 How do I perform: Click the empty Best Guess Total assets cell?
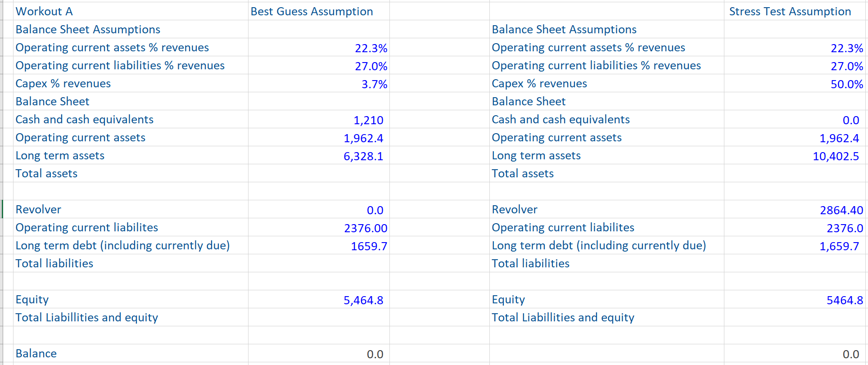coord(319,174)
